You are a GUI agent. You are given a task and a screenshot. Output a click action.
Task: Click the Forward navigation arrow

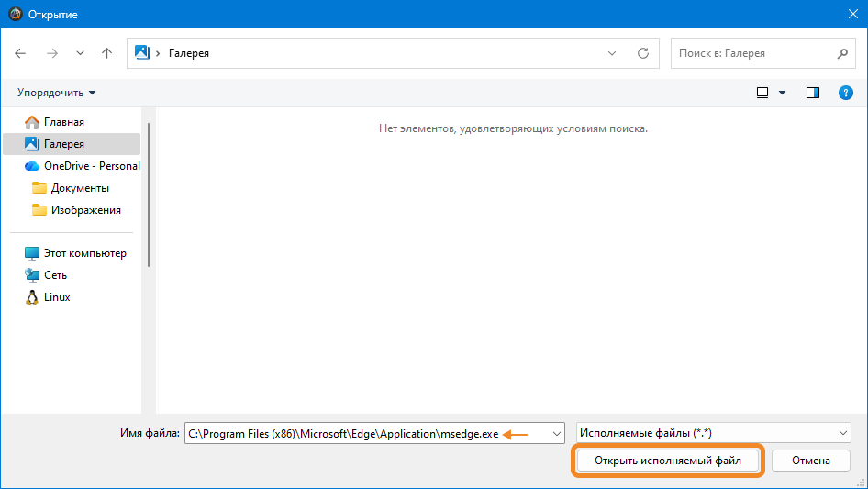51,53
